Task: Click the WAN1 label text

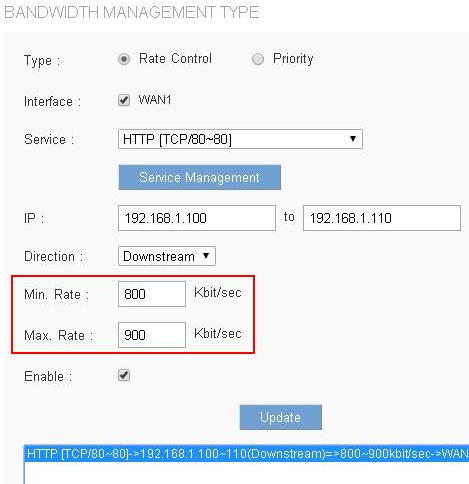Action: (155, 100)
